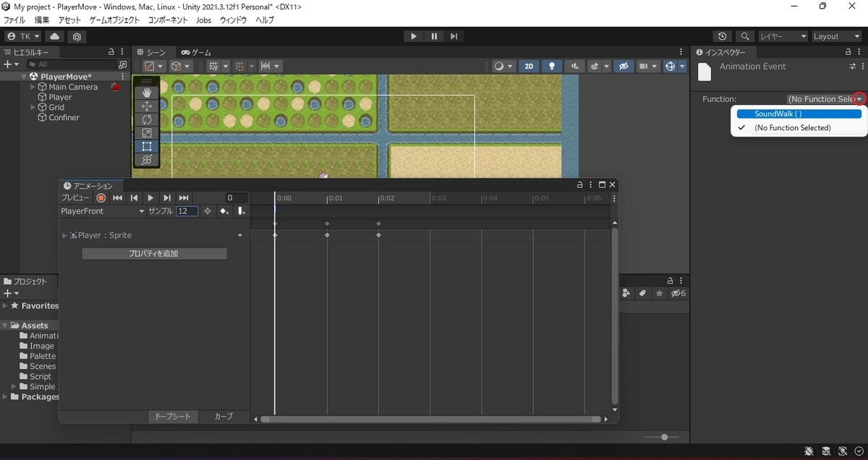Click the Add Keyframe icon in Animation window
This screenshot has height=460, width=868.
tap(224, 211)
